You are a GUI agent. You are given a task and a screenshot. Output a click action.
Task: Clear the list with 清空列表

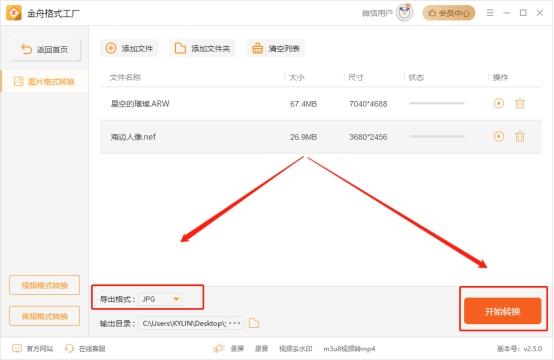(276, 48)
